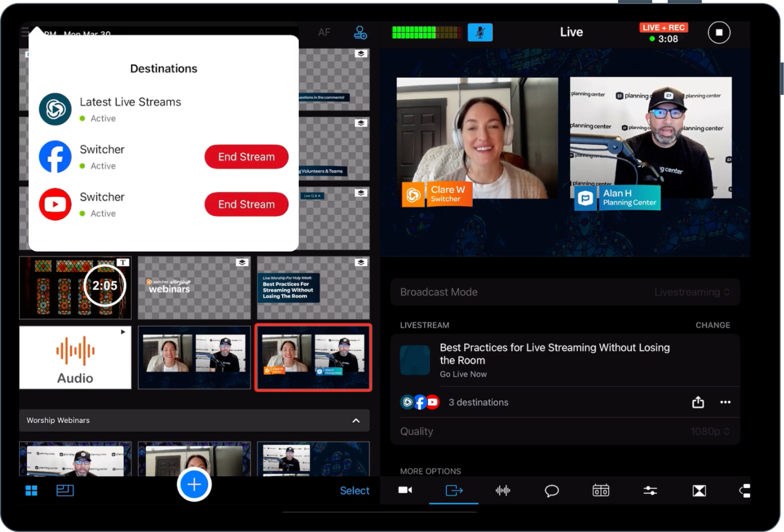Viewport: 784px width, 532px height.
Task: Share the livestream via share icon
Action: [698, 402]
